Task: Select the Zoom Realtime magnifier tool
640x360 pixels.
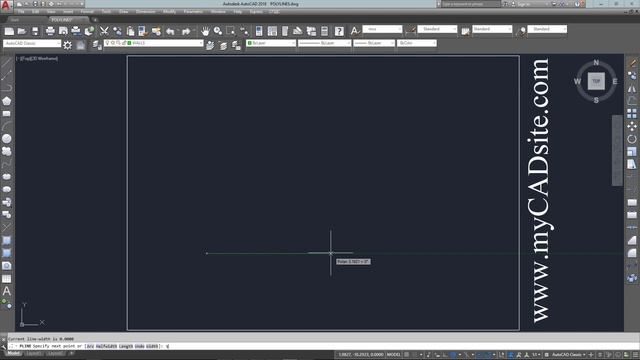Action: point(218,31)
